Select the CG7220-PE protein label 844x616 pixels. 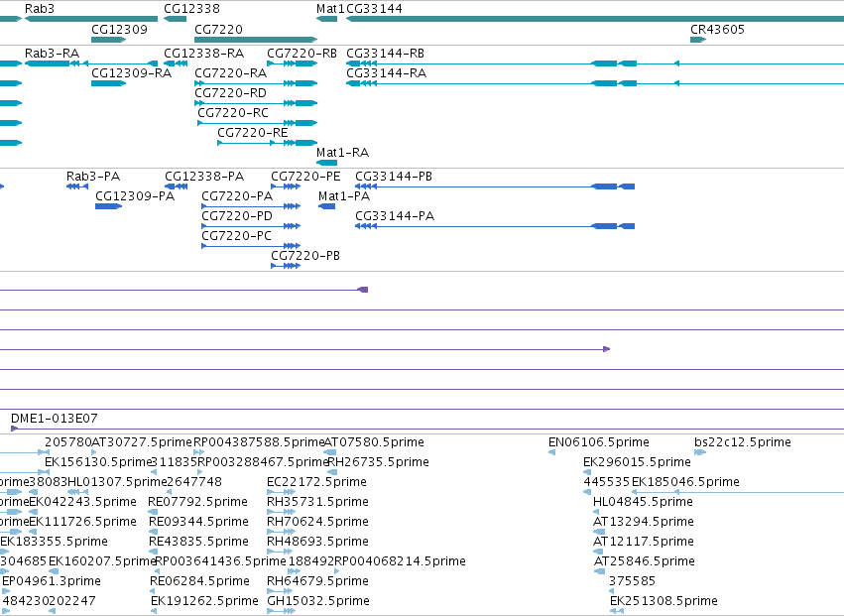(305, 177)
